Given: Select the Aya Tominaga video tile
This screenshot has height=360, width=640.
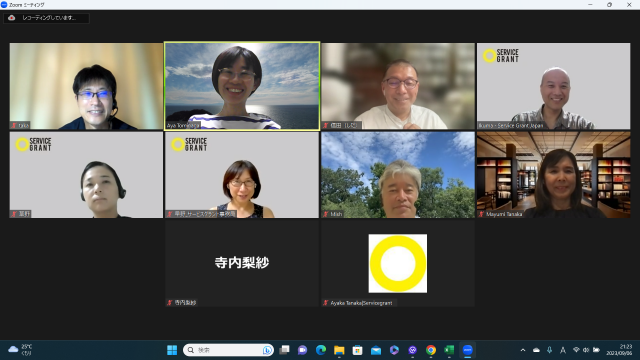Looking at the screenshot, I should 242,86.
